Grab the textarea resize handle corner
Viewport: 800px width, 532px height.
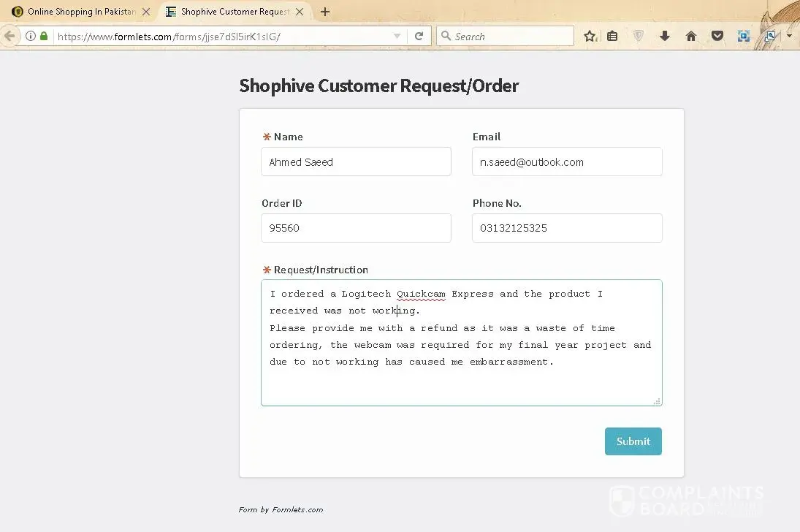(657, 401)
